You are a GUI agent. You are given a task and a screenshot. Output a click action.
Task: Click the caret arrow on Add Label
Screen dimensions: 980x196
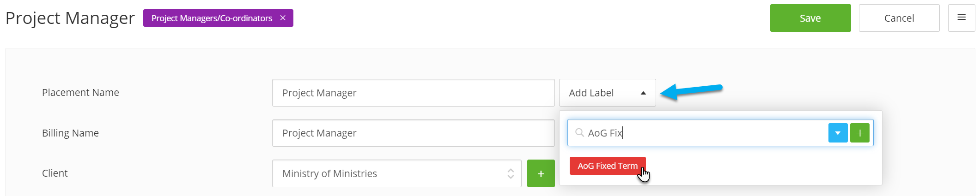tap(643, 93)
